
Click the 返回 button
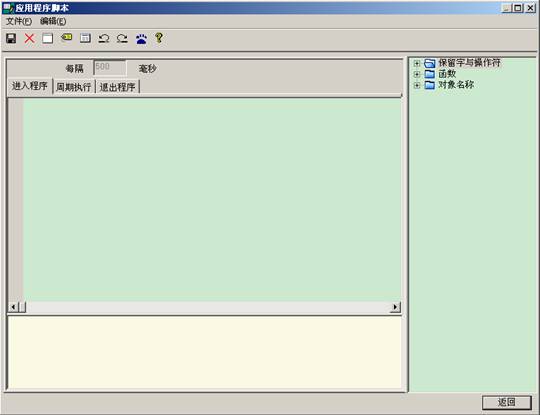[507, 402]
